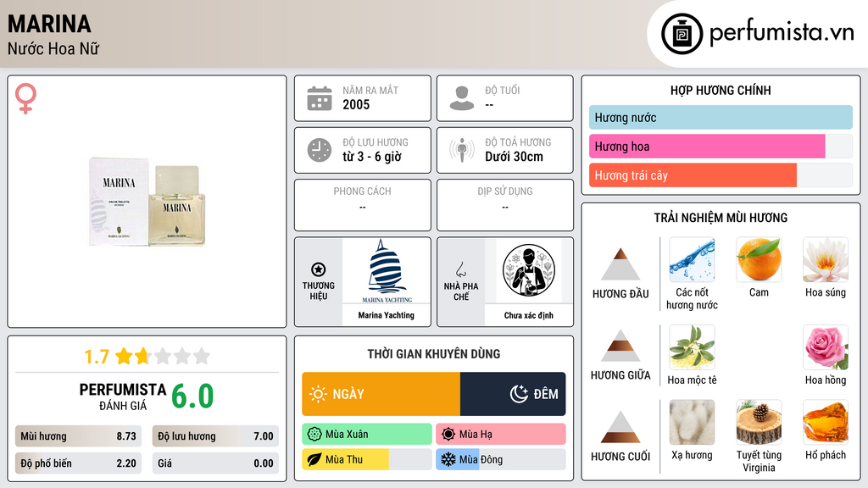Select the Xạ hương musk note image
The width and height of the screenshot is (868, 488).
(692, 423)
